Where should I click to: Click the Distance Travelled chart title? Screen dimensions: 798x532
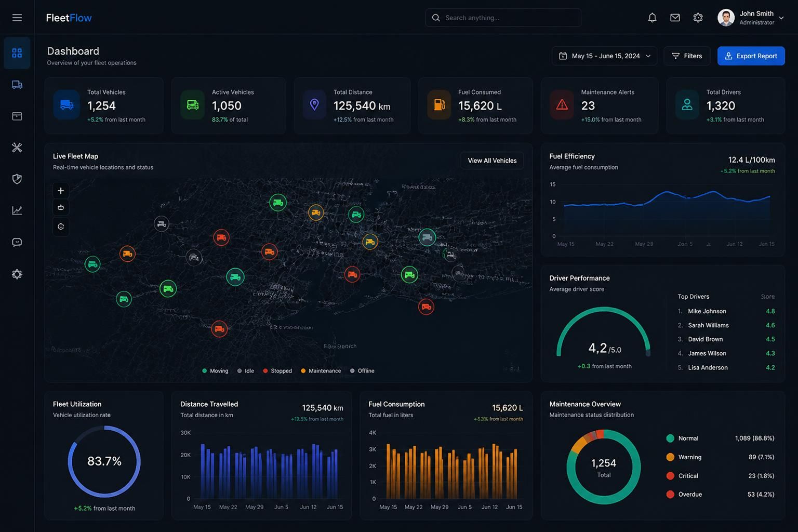coord(209,404)
